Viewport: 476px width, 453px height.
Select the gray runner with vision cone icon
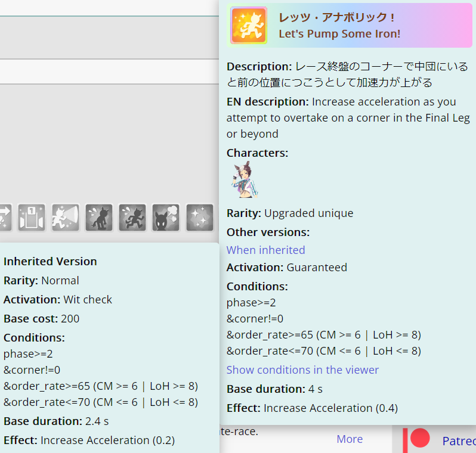pos(65,218)
